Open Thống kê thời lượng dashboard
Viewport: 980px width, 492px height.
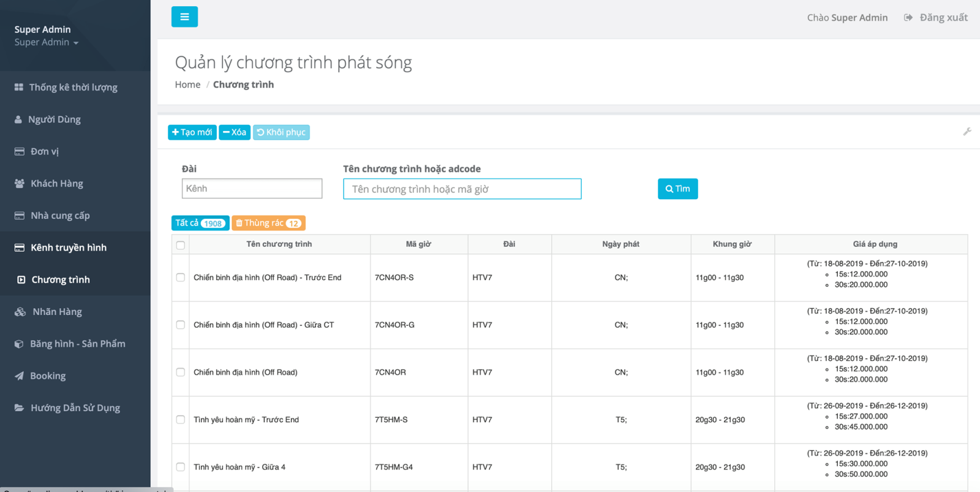(73, 88)
